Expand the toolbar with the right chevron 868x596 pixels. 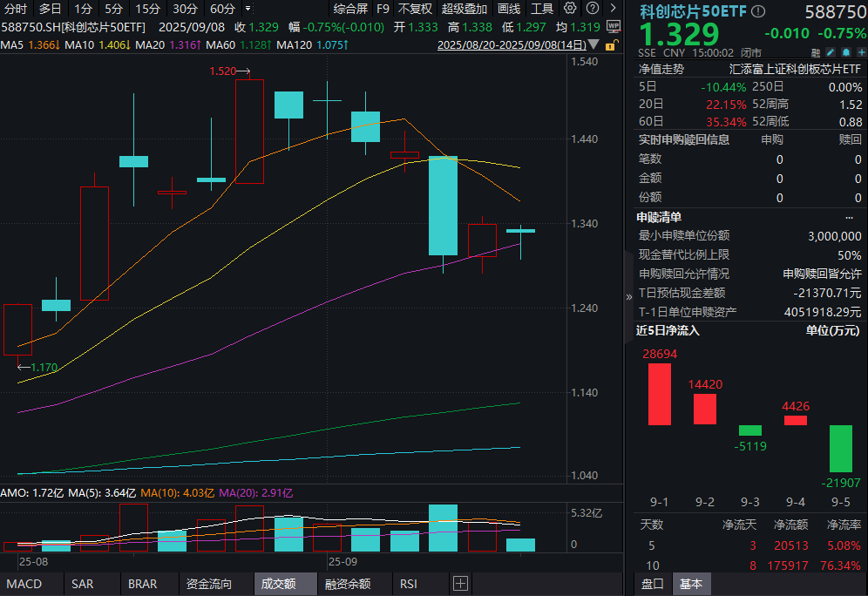(x=614, y=8)
